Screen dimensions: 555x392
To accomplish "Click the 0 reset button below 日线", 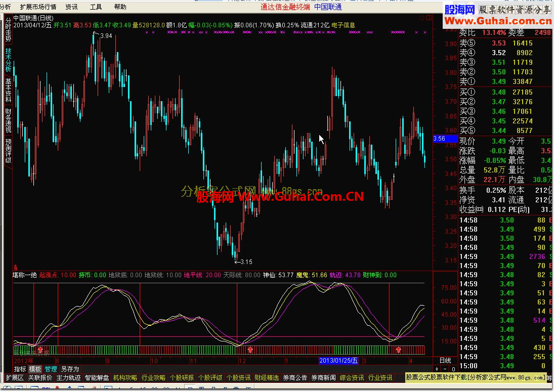I will coord(453,369).
